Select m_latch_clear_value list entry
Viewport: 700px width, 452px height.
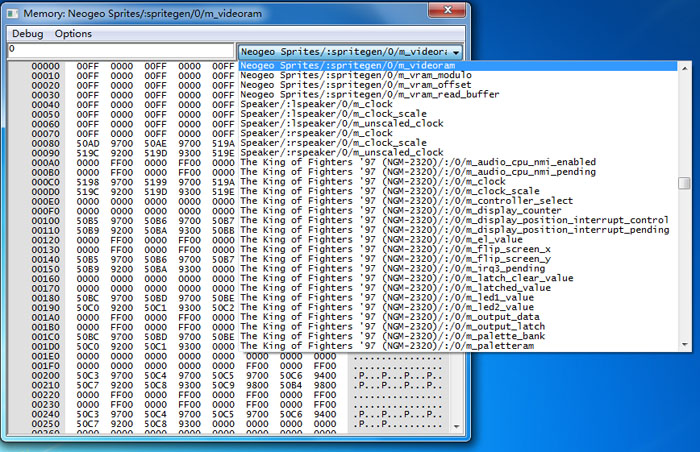[x=458, y=278]
